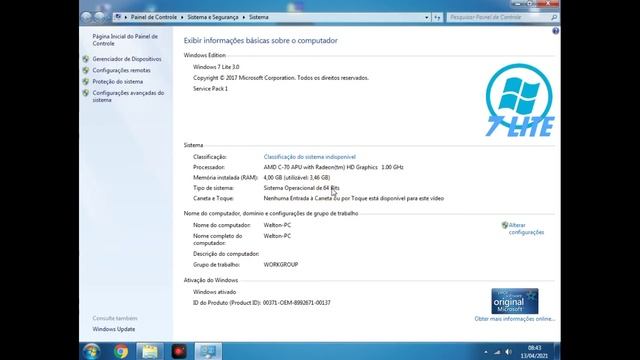Viewport: 640px width, 360px height.
Task: Click Alterar configurações link
Action: pos(526,229)
